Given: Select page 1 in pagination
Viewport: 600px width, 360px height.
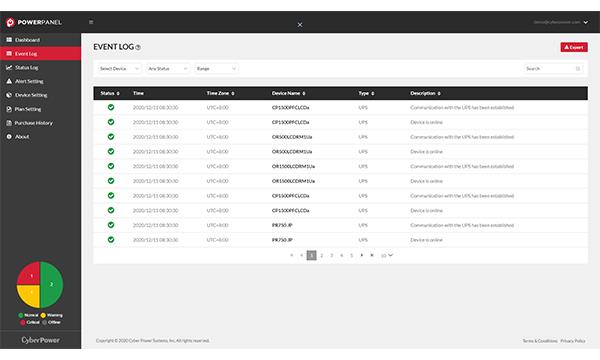Looking at the screenshot, I should click(311, 255).
